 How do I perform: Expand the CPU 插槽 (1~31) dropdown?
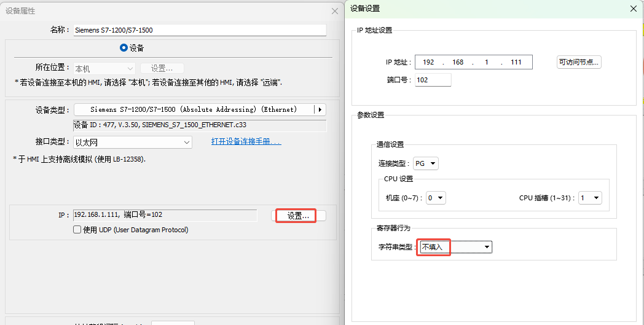pyautogui.click(x=590, y=198)
